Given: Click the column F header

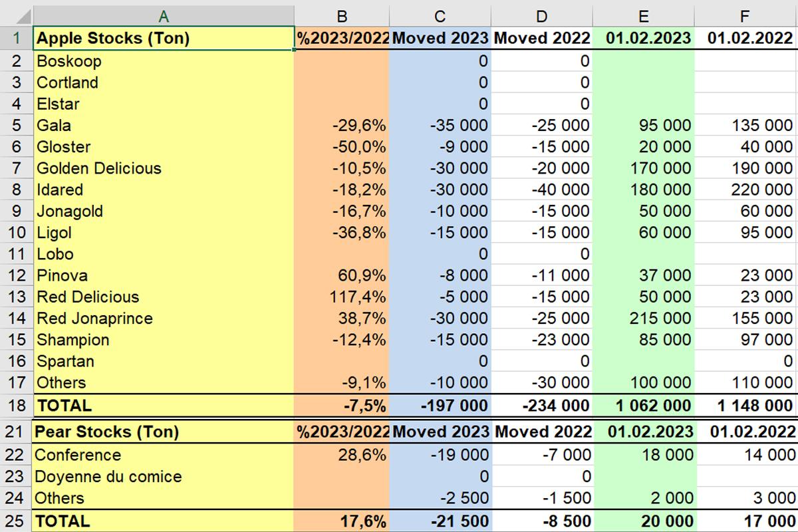Looking at the screenshot, I should point(746,16).
